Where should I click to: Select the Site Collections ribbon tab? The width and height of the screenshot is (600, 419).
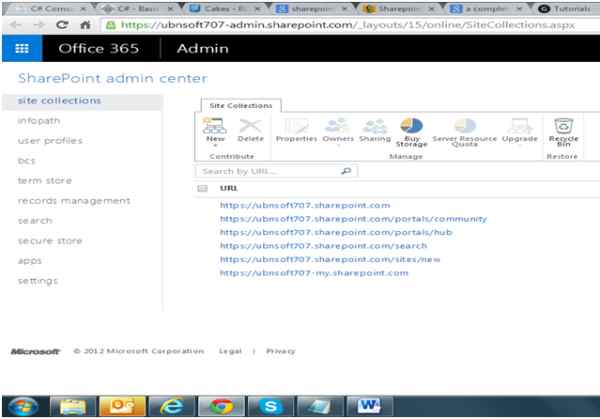[x=241, y=105]
